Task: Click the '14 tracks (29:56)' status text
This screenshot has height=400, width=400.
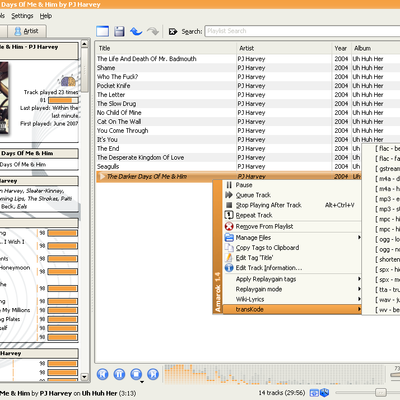Action: pyautogui.click(x=282, y=393)
